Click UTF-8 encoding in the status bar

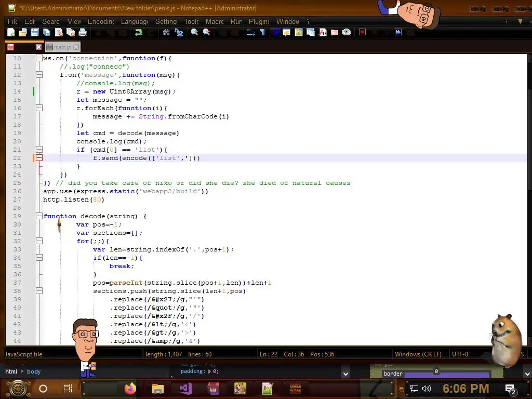click(x=460, y=354)
